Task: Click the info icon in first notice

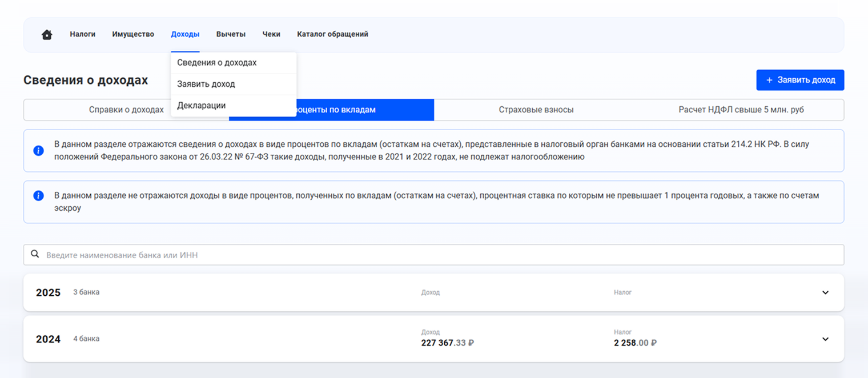Action: click(39, 151)
